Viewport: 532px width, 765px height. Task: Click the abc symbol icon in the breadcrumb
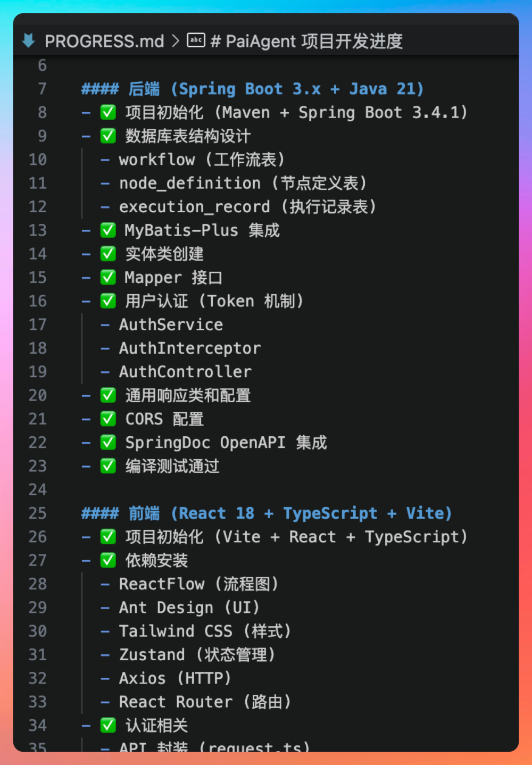coord(196,40)
